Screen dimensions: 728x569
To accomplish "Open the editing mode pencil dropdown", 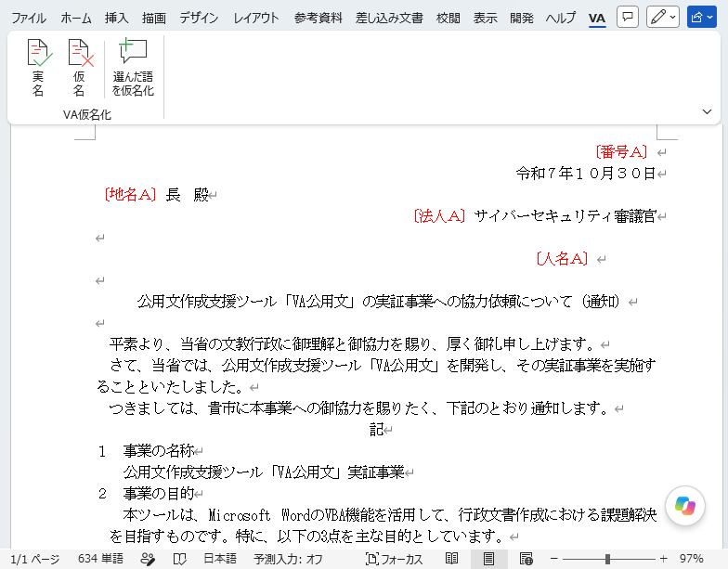I will point(663,17).
